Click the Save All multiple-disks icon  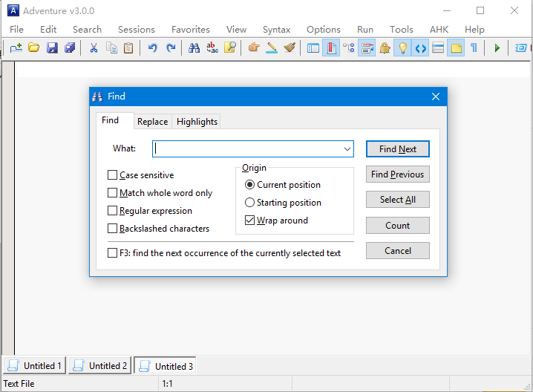(x=70, y=48)
